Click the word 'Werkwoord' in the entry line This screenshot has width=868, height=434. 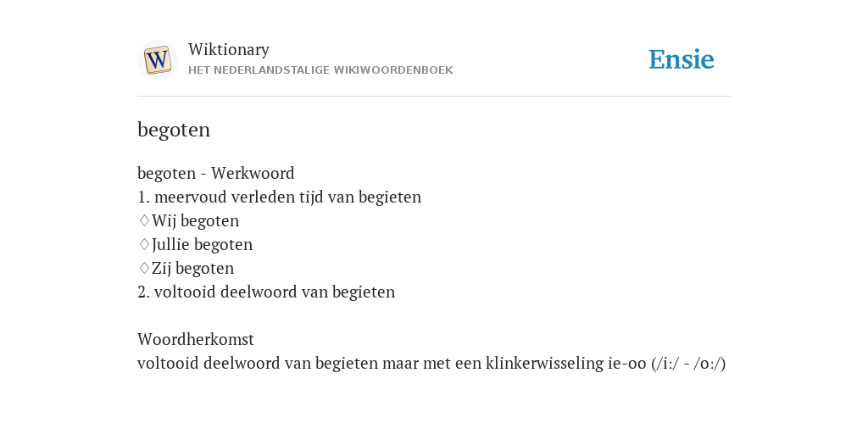point(253,173)
